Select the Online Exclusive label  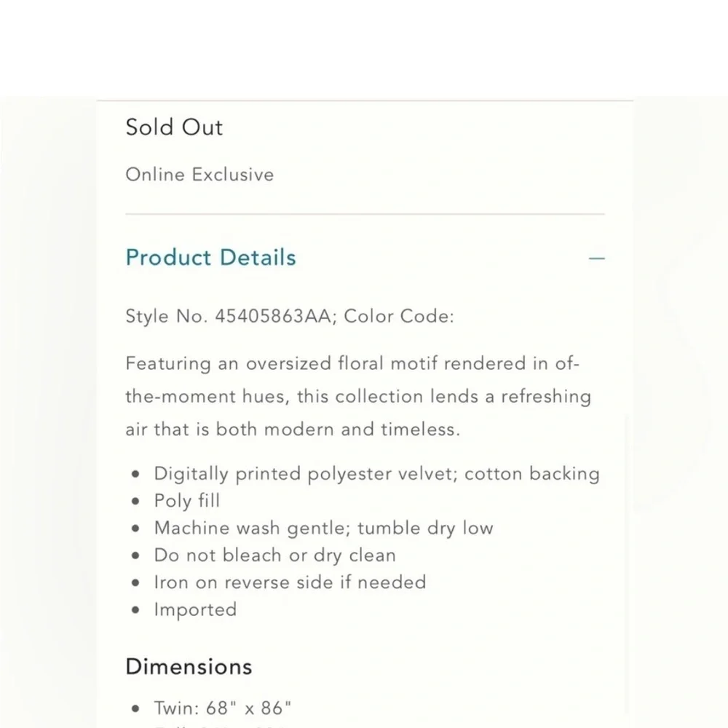point(199,175)
